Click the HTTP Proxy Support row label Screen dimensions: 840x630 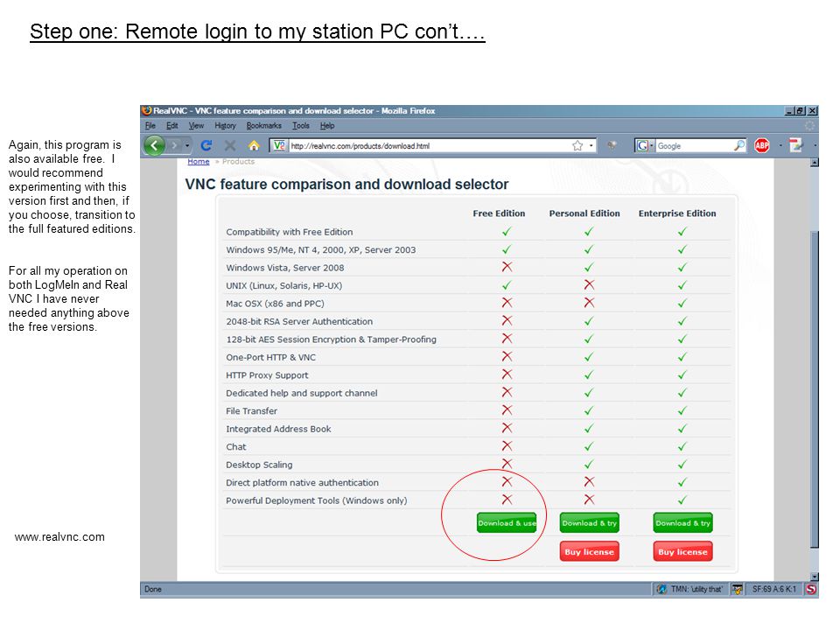pyautogui.click(x=267, y=375)
